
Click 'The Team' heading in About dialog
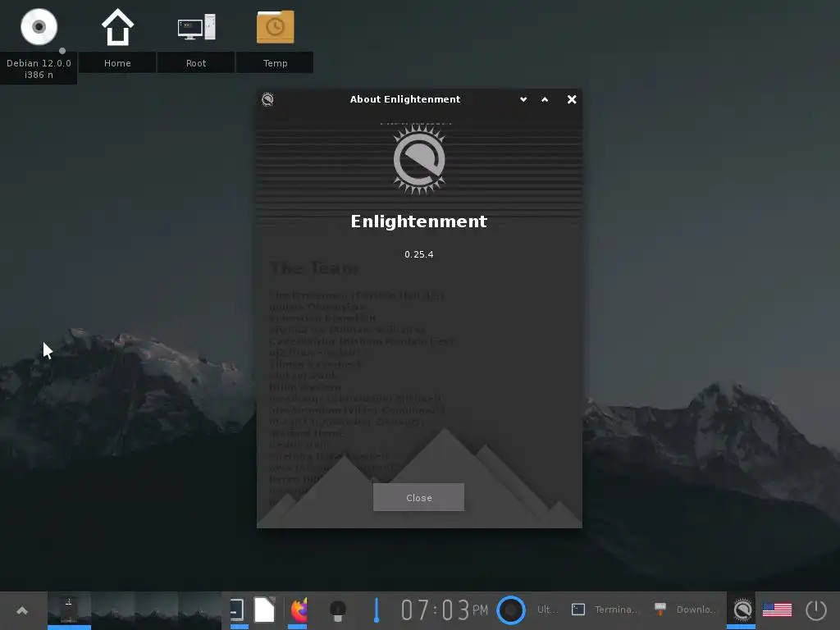[x=314, y=268]
